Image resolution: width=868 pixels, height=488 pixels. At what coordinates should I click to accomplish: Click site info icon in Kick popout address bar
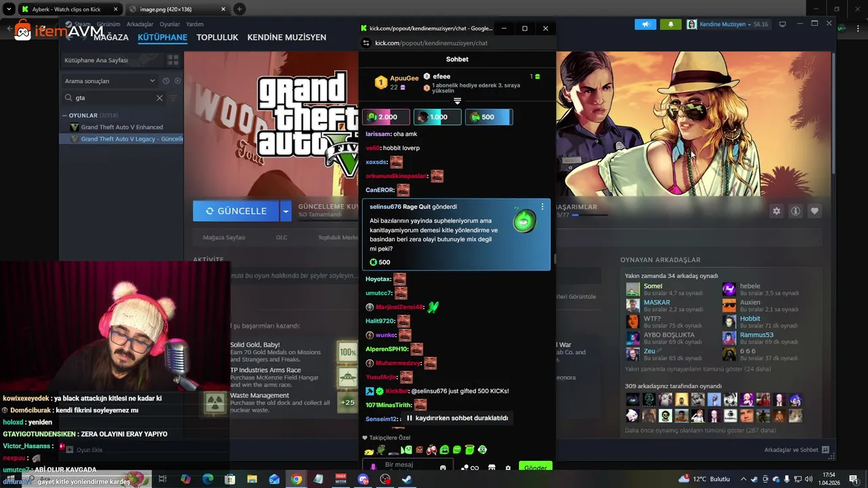366,43
